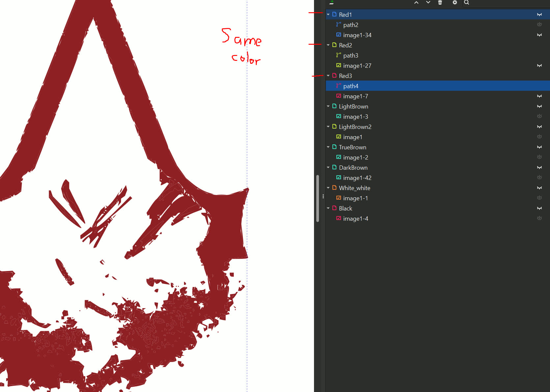
Task: Select the LightBrown2 layer label
Action: 355,127
